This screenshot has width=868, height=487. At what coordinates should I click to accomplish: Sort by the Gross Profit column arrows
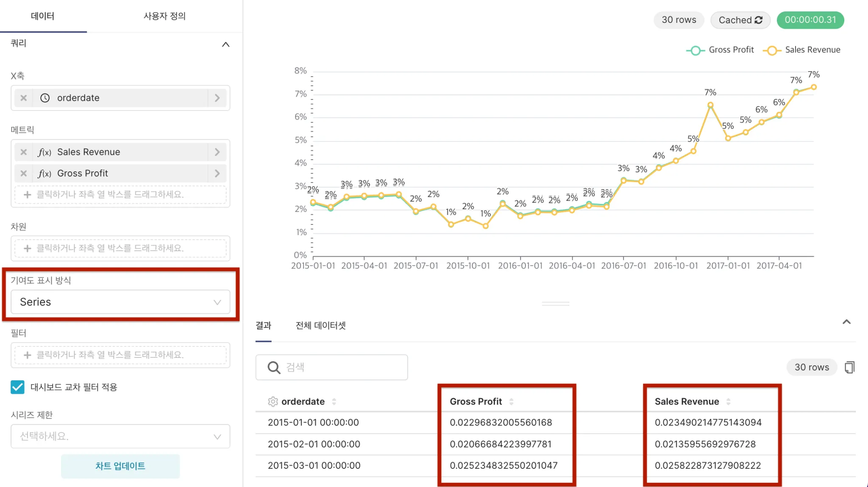coord(511,401)
